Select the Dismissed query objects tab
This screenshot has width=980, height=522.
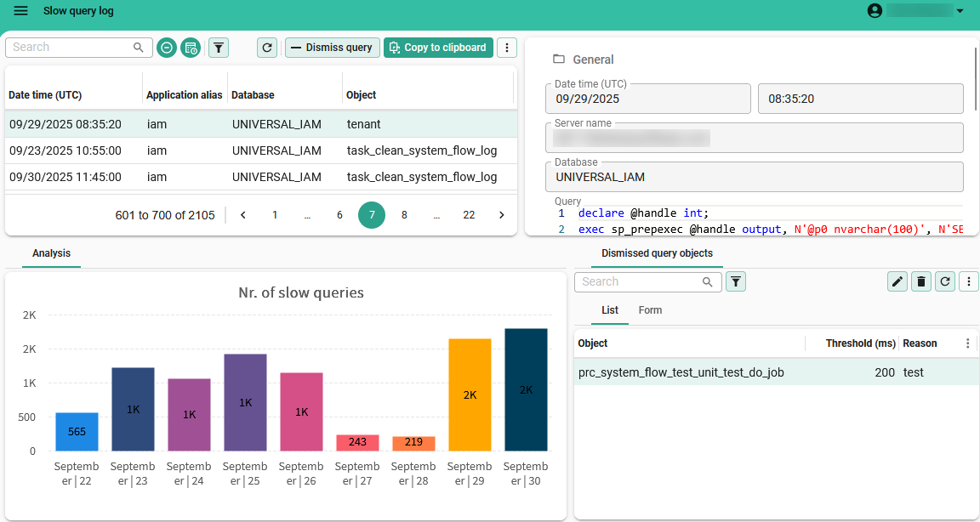[x=657, y=253]
